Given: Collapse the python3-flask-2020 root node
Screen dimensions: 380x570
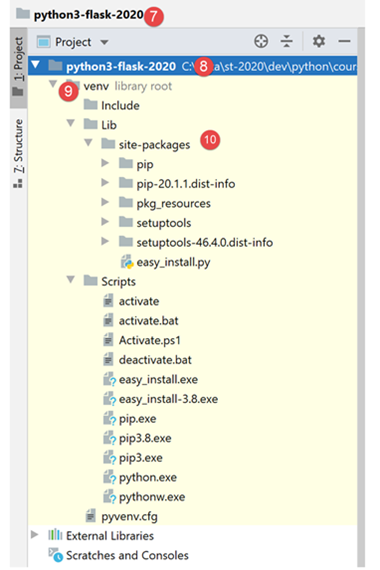Looking at the screenshot, I should click(x=36, y=65).
